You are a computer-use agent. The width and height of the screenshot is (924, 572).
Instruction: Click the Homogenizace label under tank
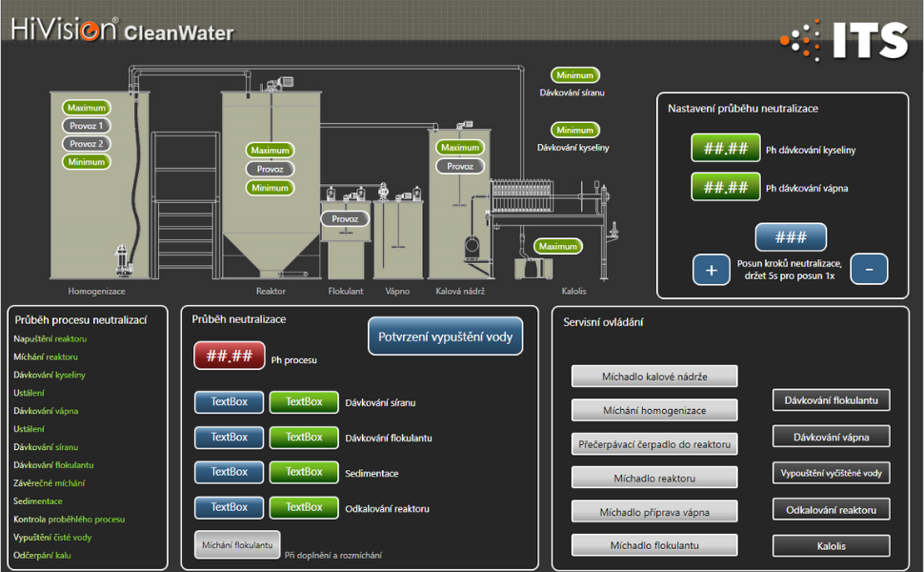(x=96, y=291)
